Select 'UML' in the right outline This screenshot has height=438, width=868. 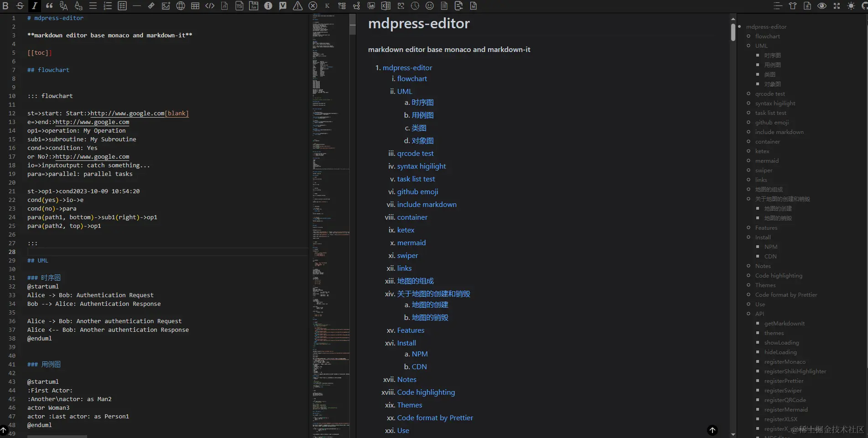pyautogui.click(x=761, y=46)
